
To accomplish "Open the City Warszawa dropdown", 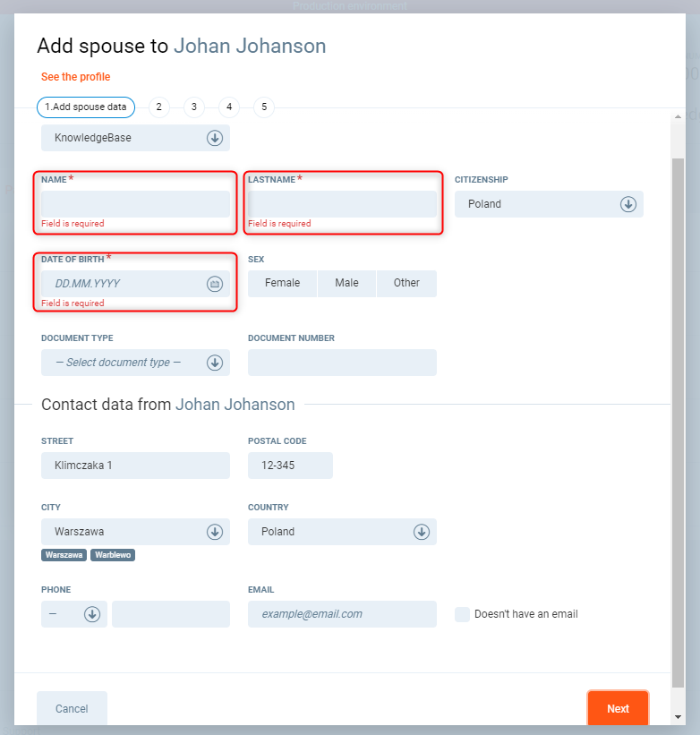I will pos(214,532).
